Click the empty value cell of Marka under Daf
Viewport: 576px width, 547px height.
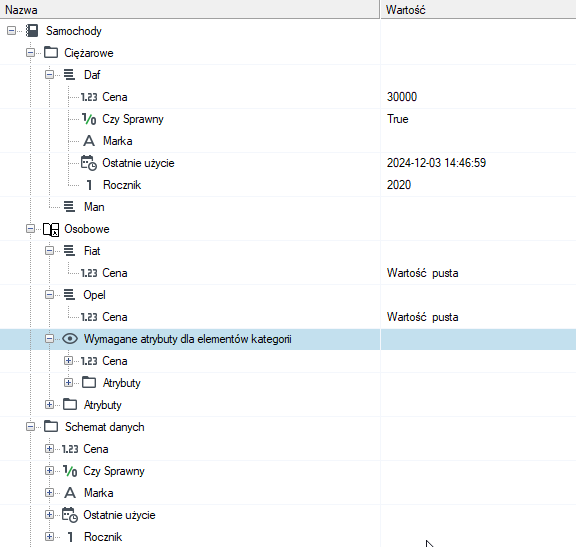(478, 141)
